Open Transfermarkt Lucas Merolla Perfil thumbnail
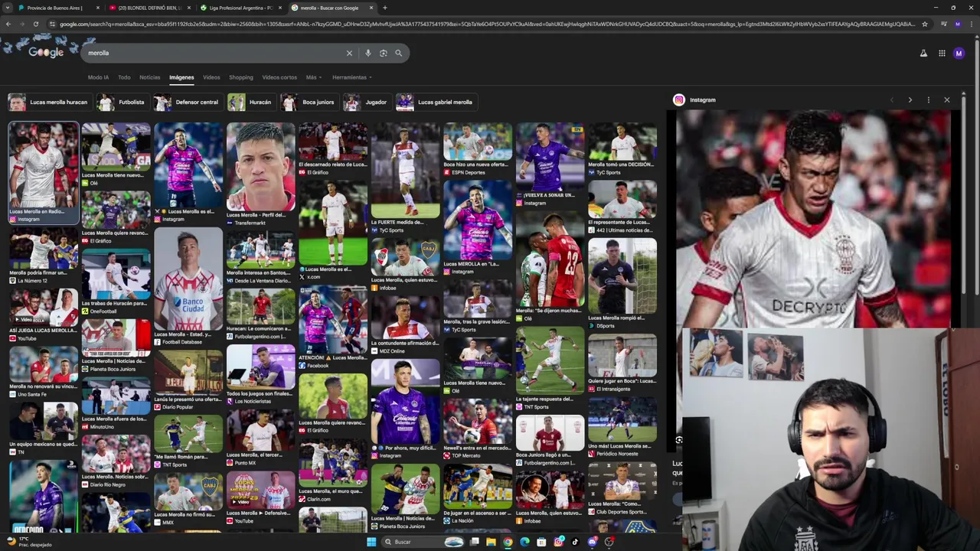 click(260, 167)
